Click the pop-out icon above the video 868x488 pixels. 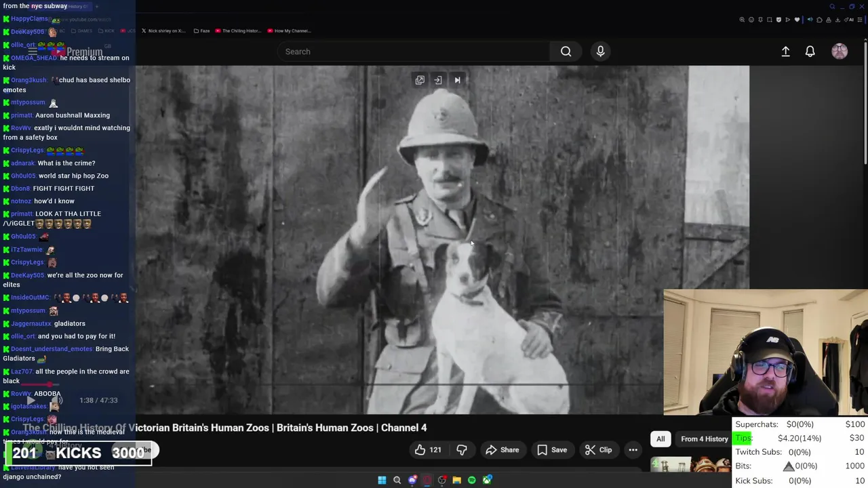(x=420, y=80)
